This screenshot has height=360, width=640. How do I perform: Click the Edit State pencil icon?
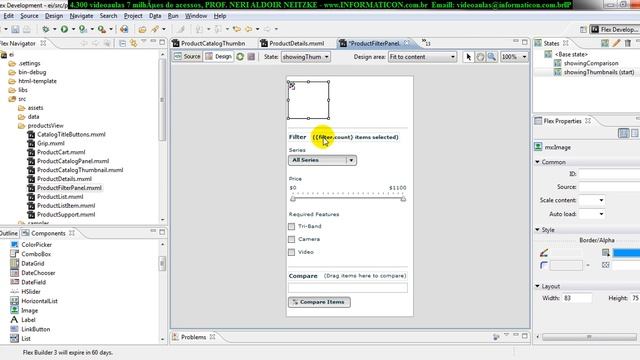tap(616, 43)
